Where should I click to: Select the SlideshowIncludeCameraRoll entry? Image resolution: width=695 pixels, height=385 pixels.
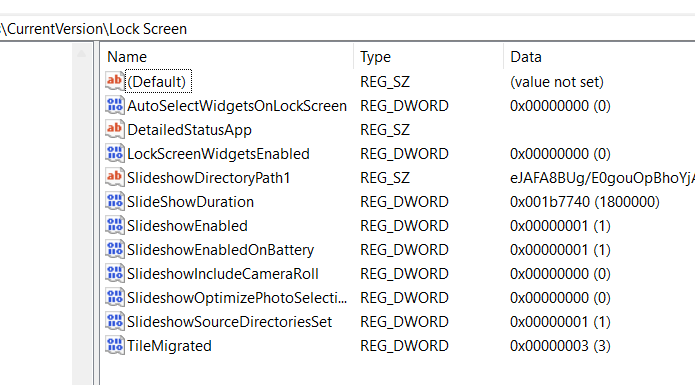click(x=223, y=274)
